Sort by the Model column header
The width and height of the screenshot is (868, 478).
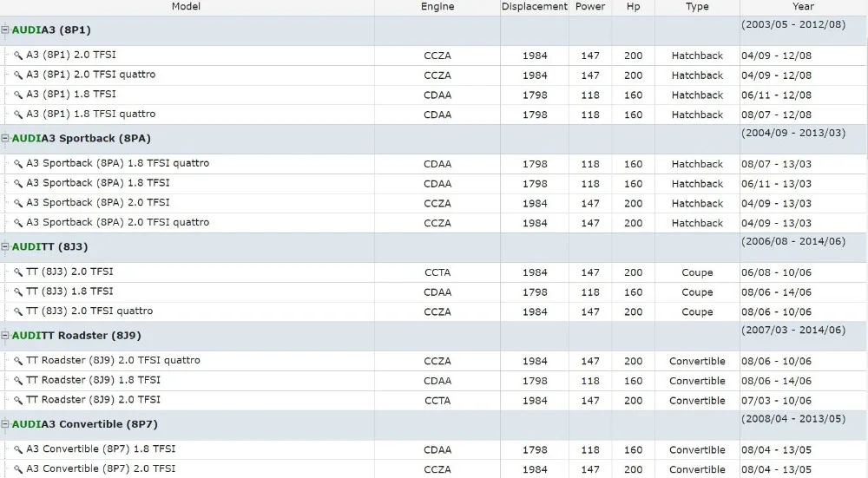[x=186, y=7]
